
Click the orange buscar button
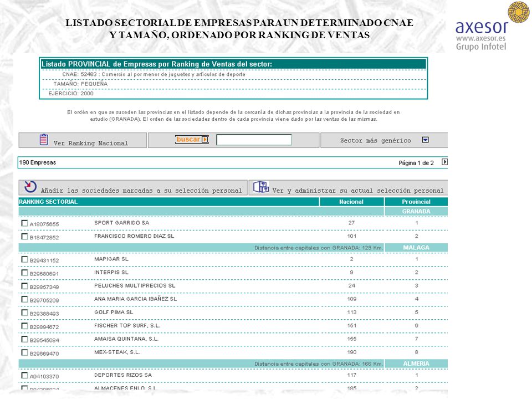click(x=192, y=140)
